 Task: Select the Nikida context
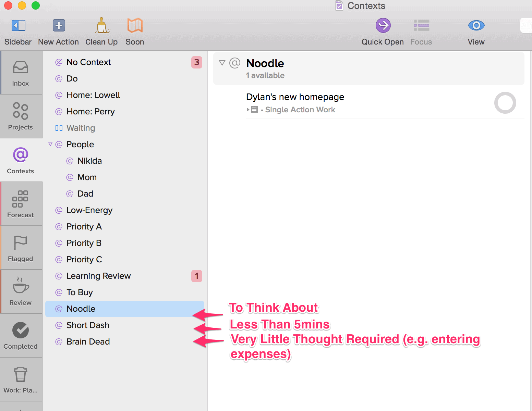click(x=125, y=161)
